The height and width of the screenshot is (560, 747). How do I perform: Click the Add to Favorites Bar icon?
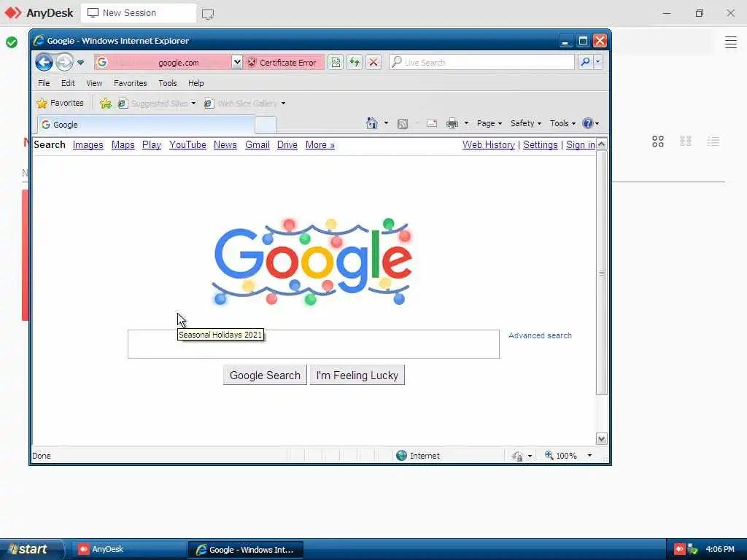(106, 103)
